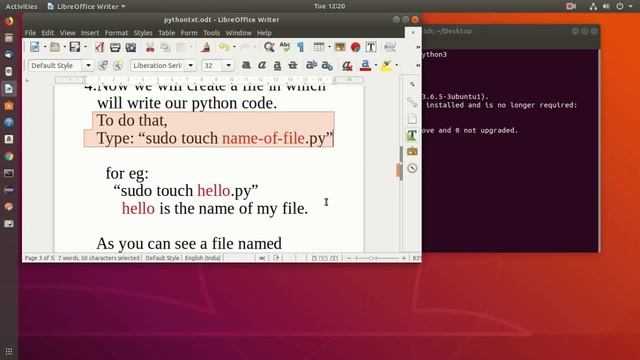Click 'Default Style' field in status bar
The width and height of the screenshot is (640, 360).
tap(162, 258)
